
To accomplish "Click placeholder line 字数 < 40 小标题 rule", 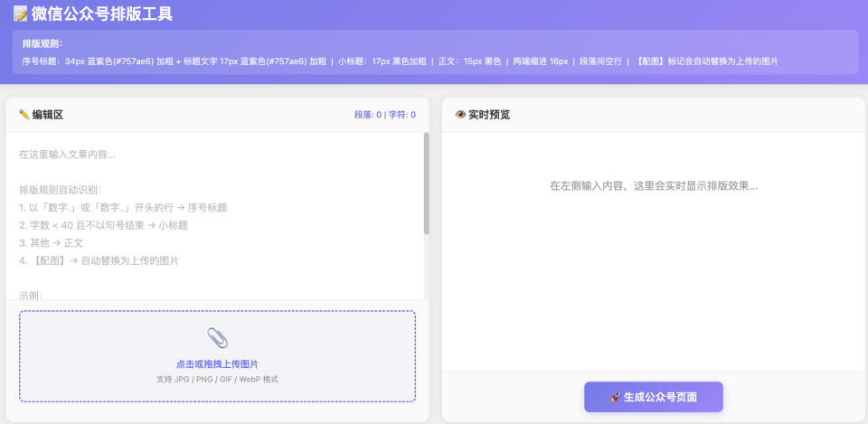I will [x=103, y=225].
